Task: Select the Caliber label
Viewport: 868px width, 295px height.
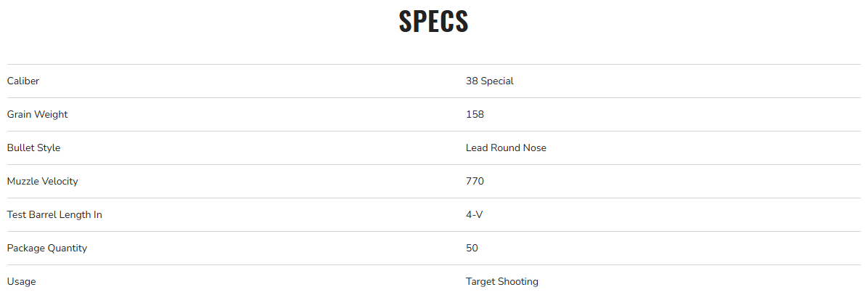Action: pyautogui.click(x=23, y=81)
